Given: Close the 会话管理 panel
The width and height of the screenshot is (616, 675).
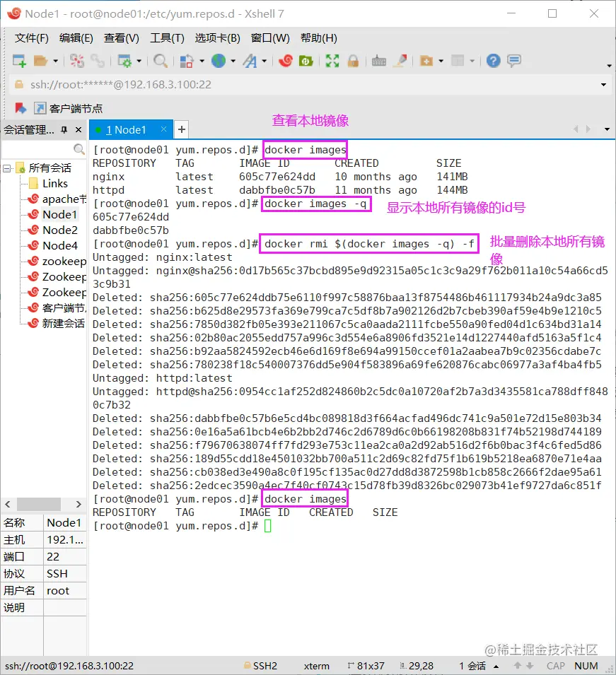Looking at the screenshot, I should (x=79, y=129).
